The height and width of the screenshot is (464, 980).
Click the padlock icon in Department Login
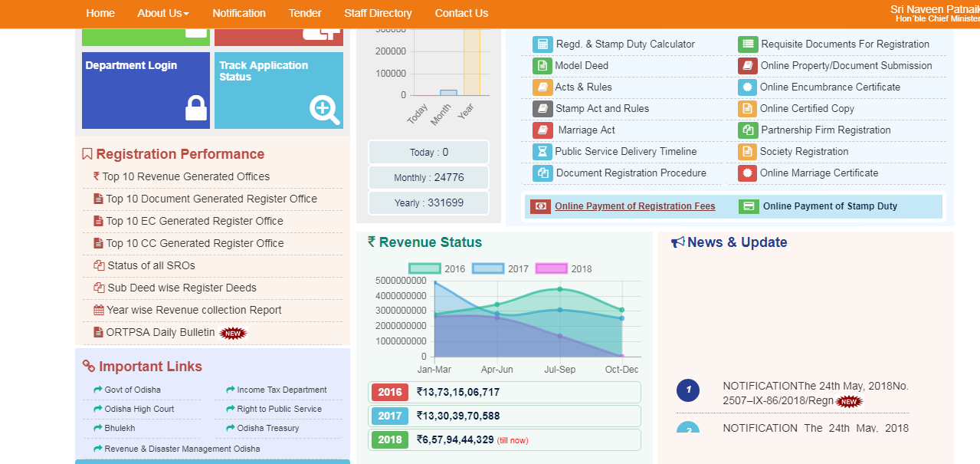pos(196,108)
